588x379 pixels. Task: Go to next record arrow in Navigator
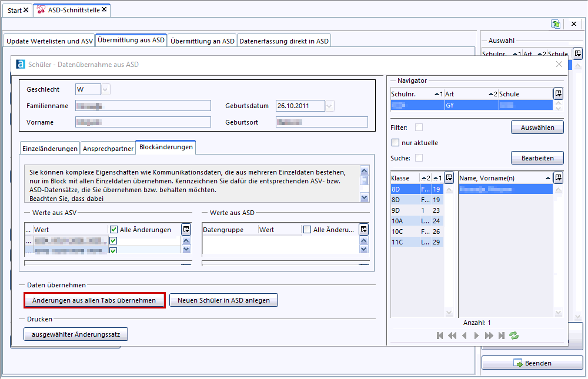click(477, 336)
